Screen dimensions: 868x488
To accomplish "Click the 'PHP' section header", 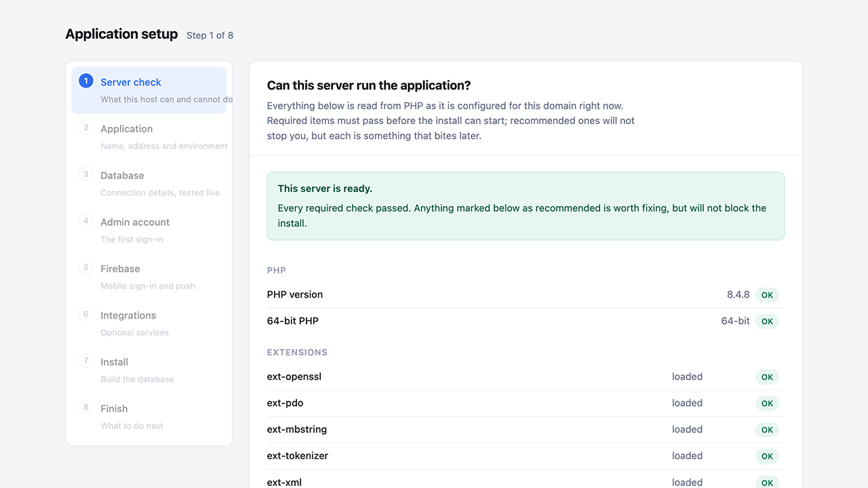I will point(277,270).
